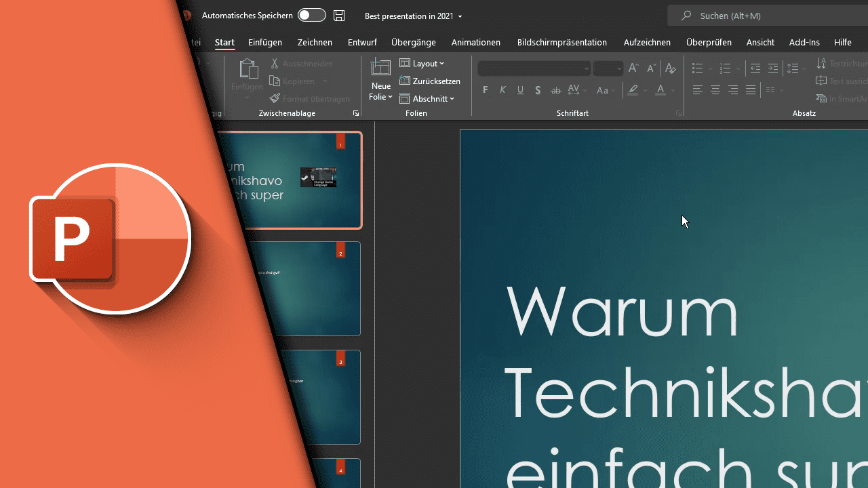This screenshot has width=868, height=488.
Task: Click the increase font size icon
Action: (x=633, y=68)
